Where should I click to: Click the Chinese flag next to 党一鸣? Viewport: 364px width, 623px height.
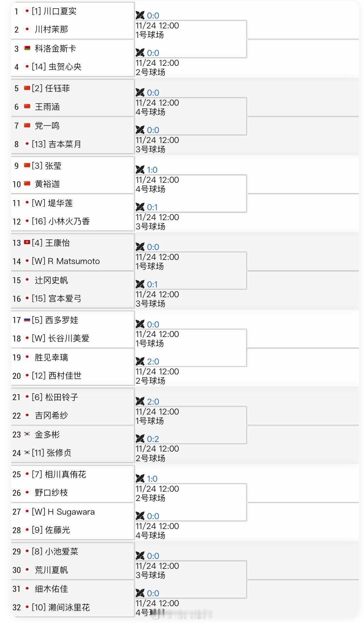pyautogui.click(x=27, y=125)
